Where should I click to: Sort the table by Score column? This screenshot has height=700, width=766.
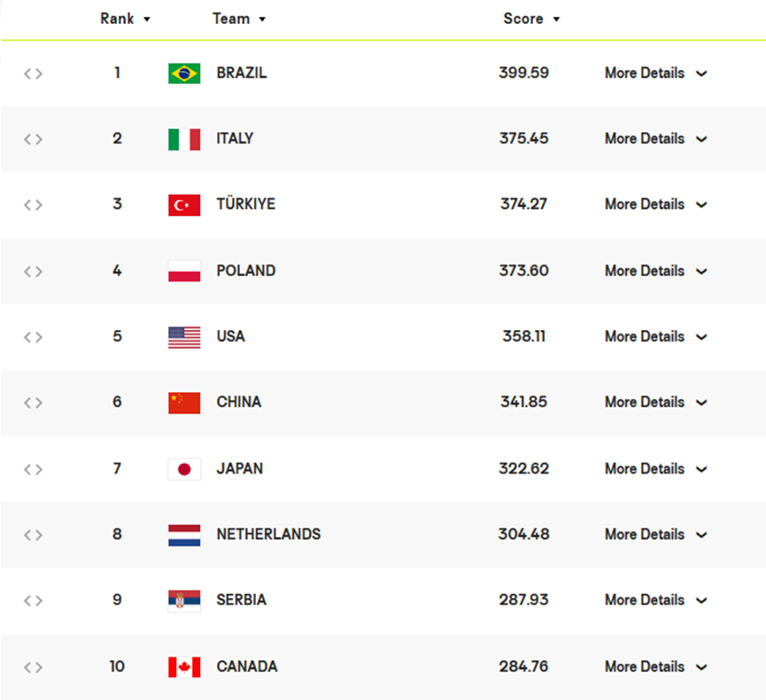pyautogui.click(x=531, y=19)
